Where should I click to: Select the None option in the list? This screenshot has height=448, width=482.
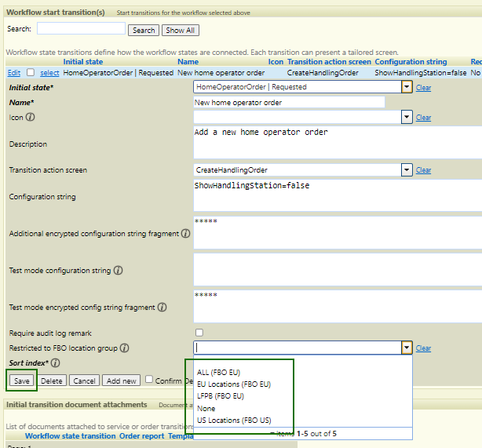(x=206, y=408)
